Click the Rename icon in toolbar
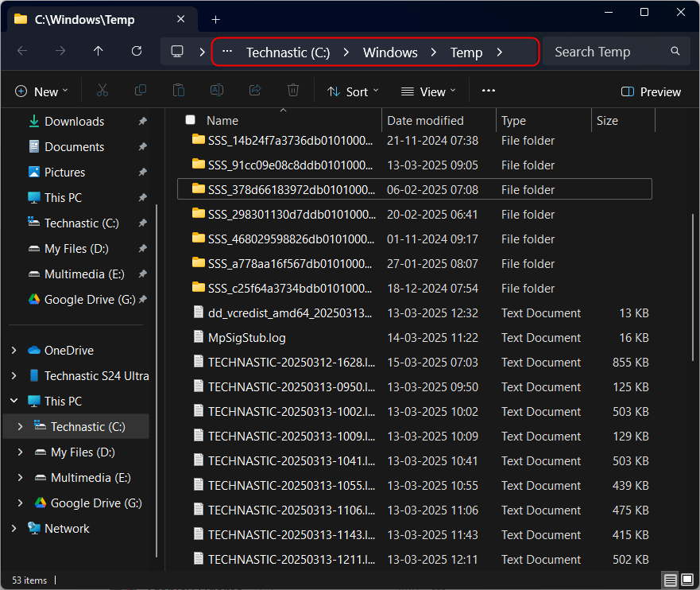 (x=217, y=91)
